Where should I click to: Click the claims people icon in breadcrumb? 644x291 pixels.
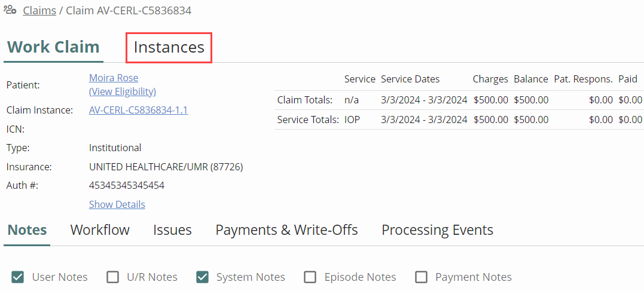pos(10,10)
